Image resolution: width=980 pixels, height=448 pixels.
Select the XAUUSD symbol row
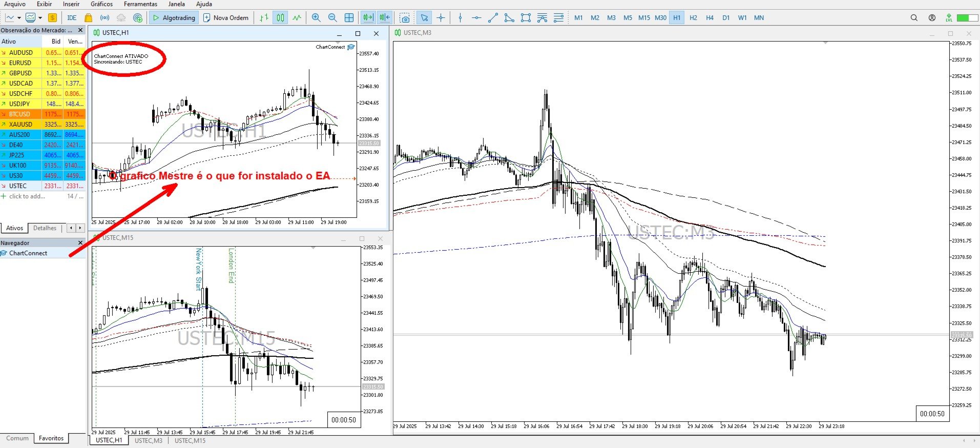coord(42,125)
